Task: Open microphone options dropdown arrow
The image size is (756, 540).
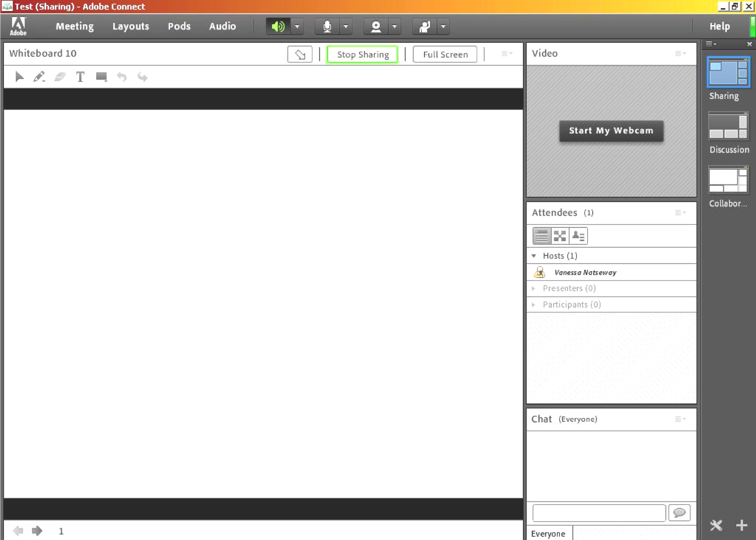Action: pos(346,26)
